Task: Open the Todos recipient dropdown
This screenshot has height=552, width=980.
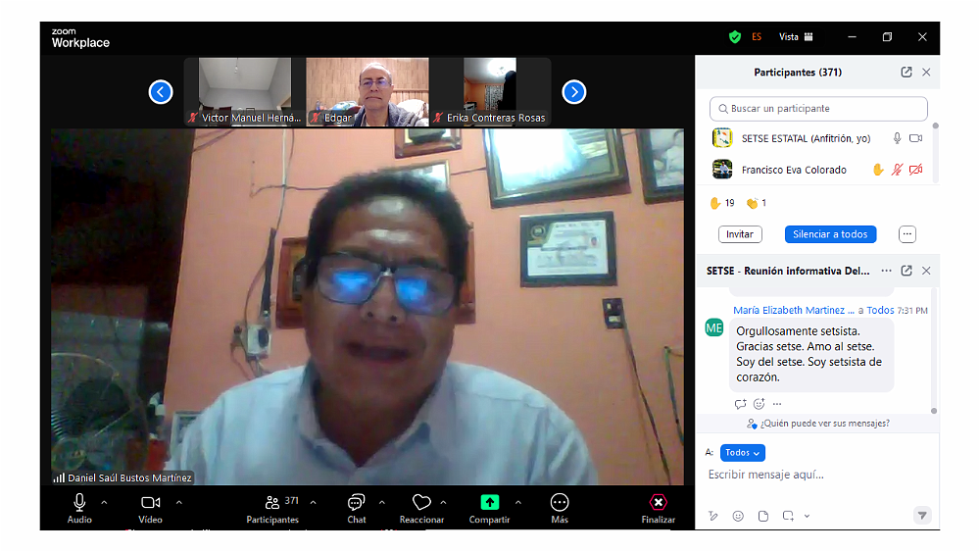Action: [742, 453]
